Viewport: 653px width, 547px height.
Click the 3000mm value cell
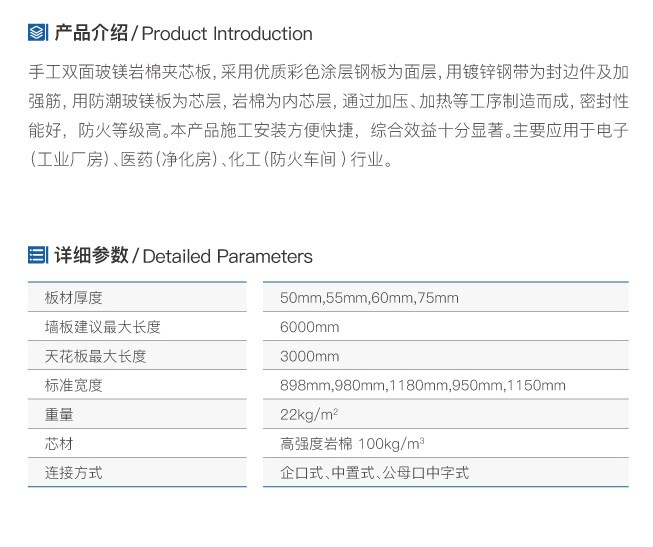click(309, 356)
